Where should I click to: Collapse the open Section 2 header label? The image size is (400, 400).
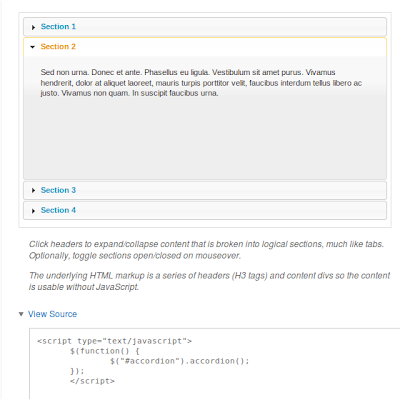(x=58, y=47)
